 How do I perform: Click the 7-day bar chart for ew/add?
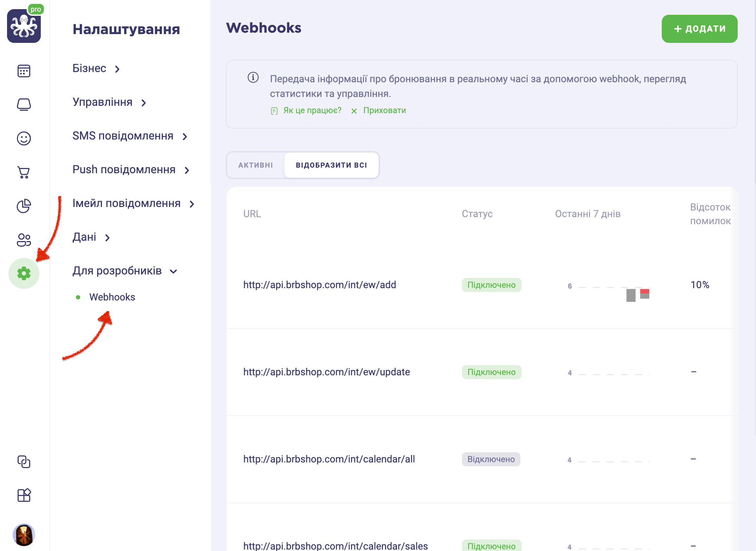pos(609,292)
